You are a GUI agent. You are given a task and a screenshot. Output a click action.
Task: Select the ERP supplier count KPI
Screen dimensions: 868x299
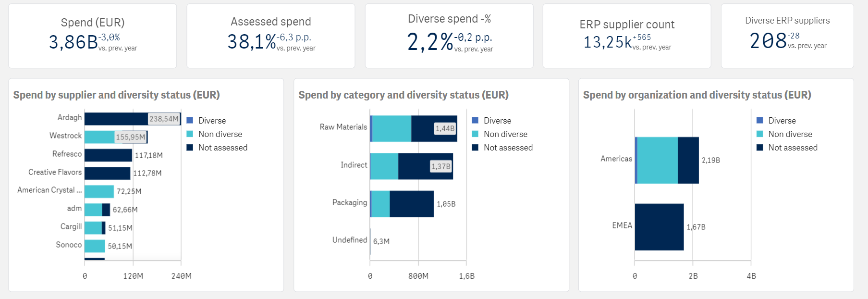627,36
